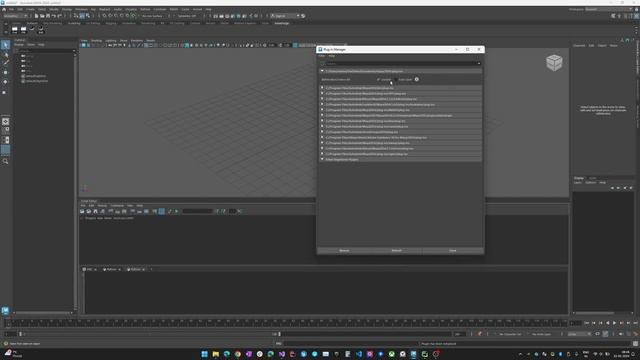Click Open Scene folder icon

[x=42, y=16]
